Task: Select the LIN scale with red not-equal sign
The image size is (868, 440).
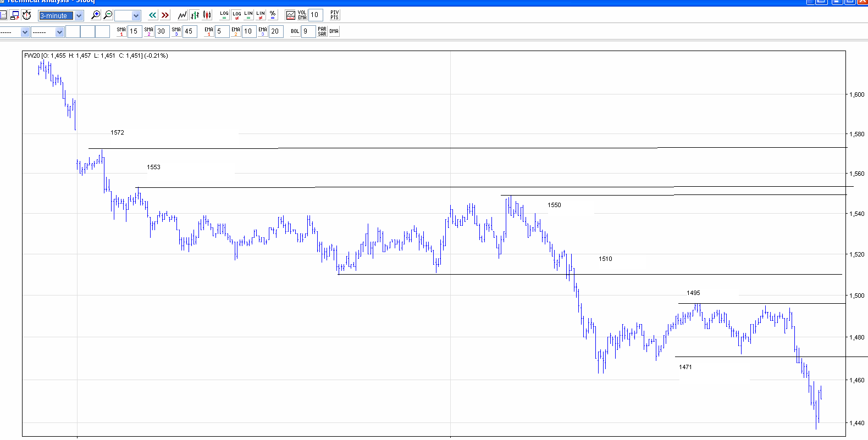Action: [x=261, y=15]
